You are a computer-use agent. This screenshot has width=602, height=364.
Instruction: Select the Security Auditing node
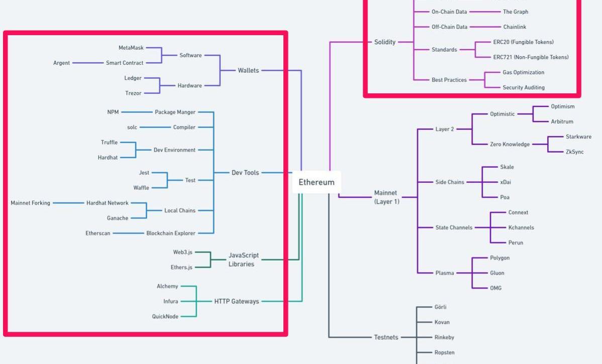pyautogui.click(x=523, y=87)
